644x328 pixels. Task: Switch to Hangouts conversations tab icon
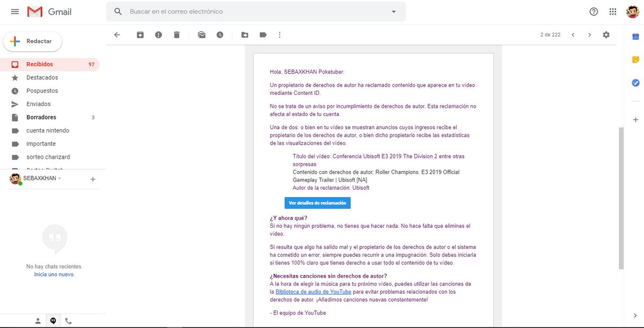click(53, 321)
